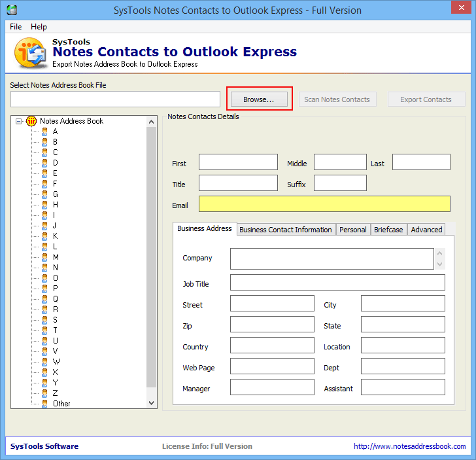Click the contact icon beside letter N

click(44, 268)
